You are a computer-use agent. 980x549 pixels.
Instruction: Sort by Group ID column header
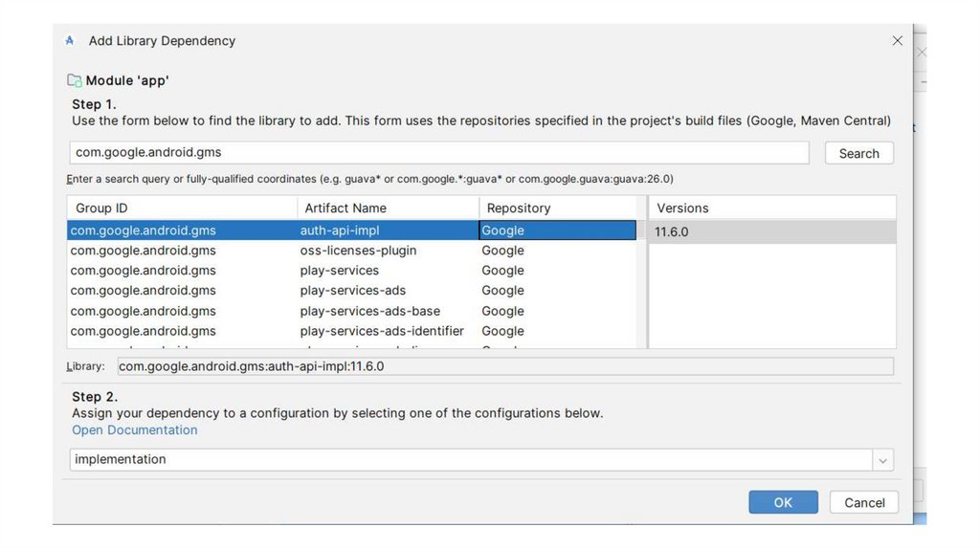click(182, 208)
